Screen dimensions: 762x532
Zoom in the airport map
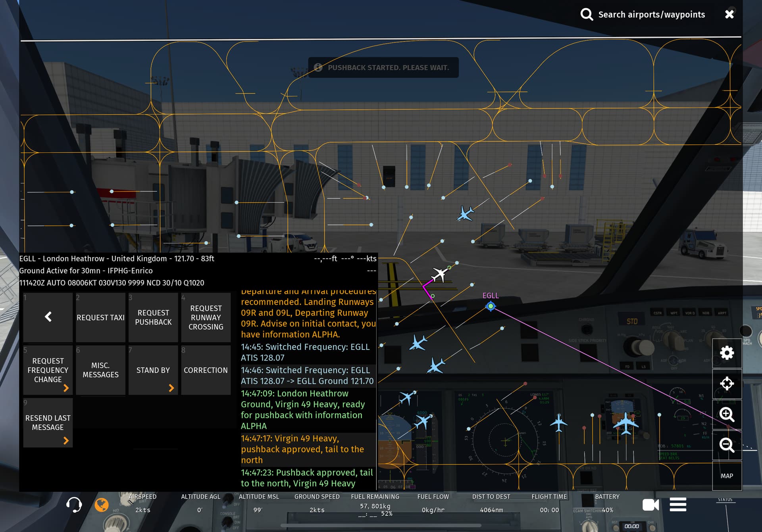pyautogui.click(x=727, y=414)
